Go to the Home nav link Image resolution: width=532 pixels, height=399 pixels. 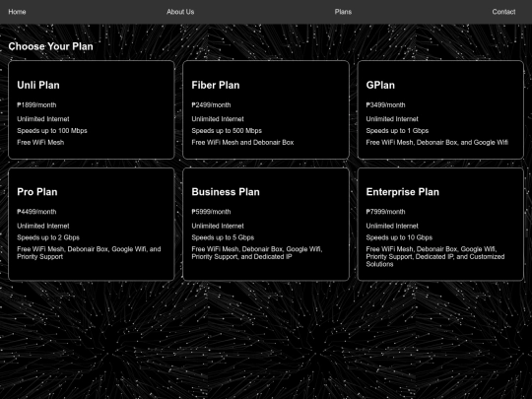pos(17,12)
